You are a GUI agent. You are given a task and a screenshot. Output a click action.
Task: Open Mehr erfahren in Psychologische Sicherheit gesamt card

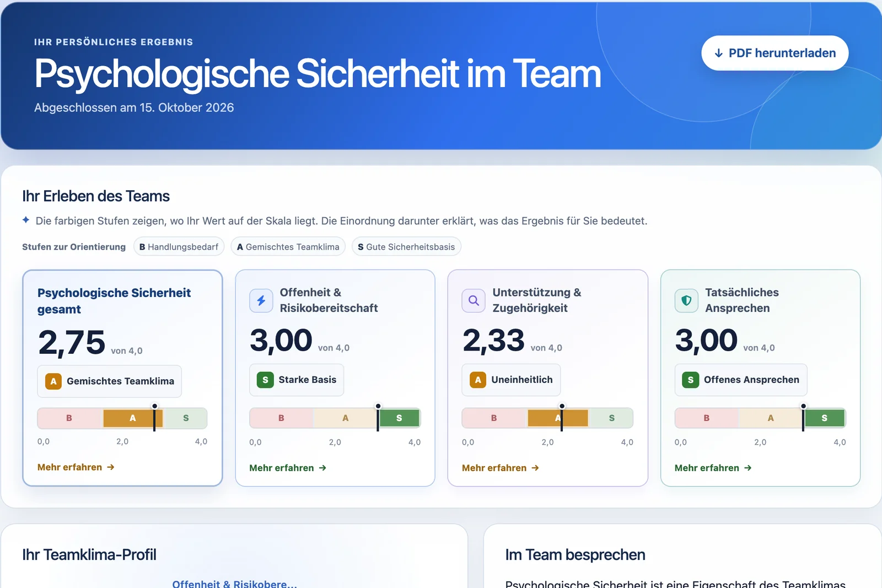click(76, 467)
